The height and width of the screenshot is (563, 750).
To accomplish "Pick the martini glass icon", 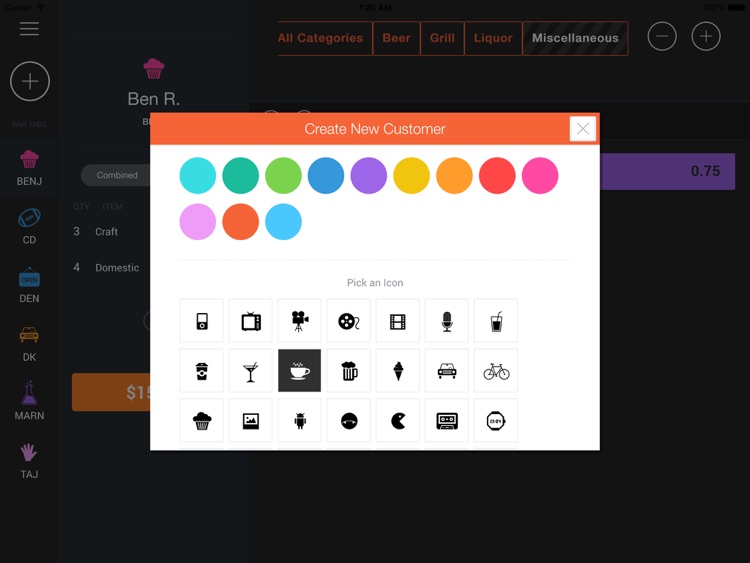I will 251,371.
